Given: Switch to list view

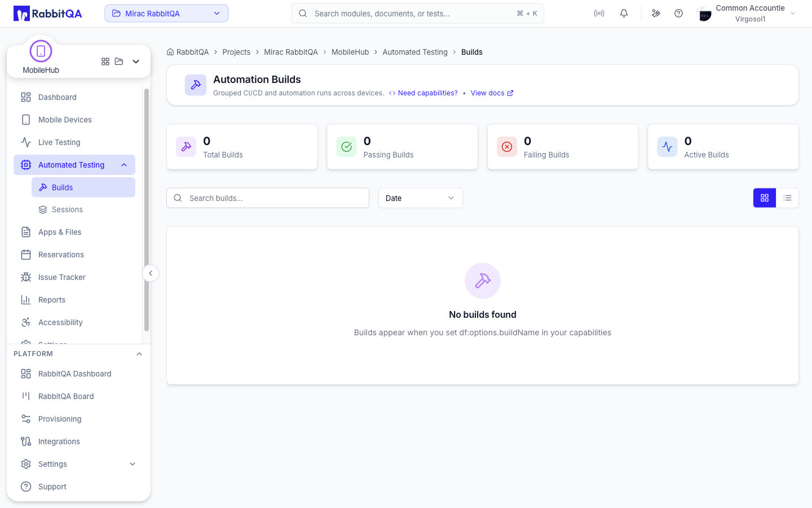Looking at the screenshot, I should [x=787, y=198].
